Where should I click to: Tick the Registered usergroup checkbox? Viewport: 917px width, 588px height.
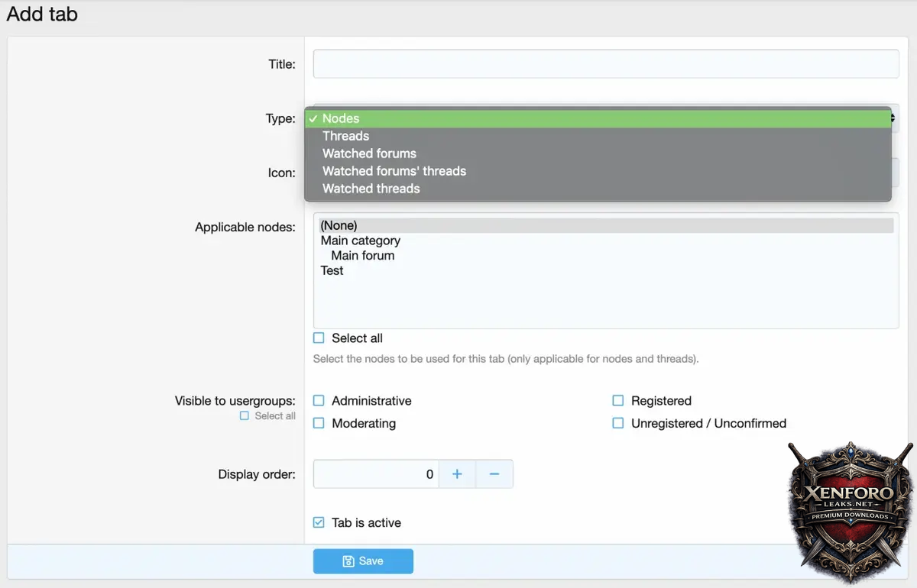pos(618,401)
